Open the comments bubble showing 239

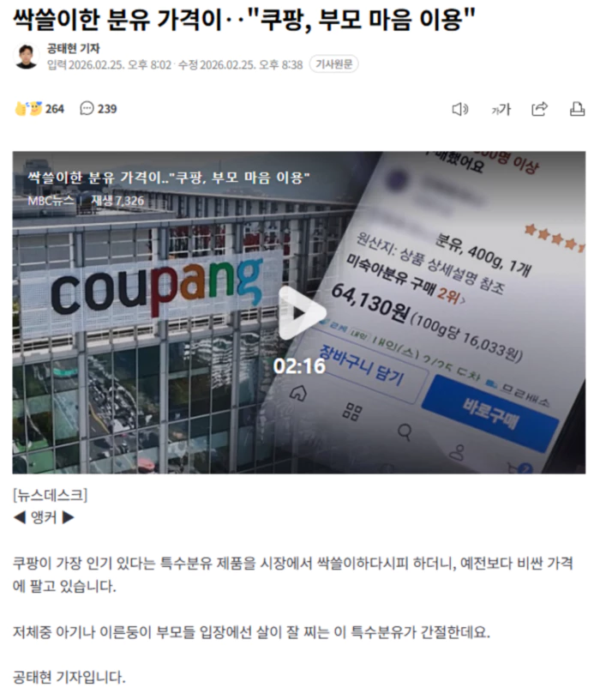(x=98, y=108)
